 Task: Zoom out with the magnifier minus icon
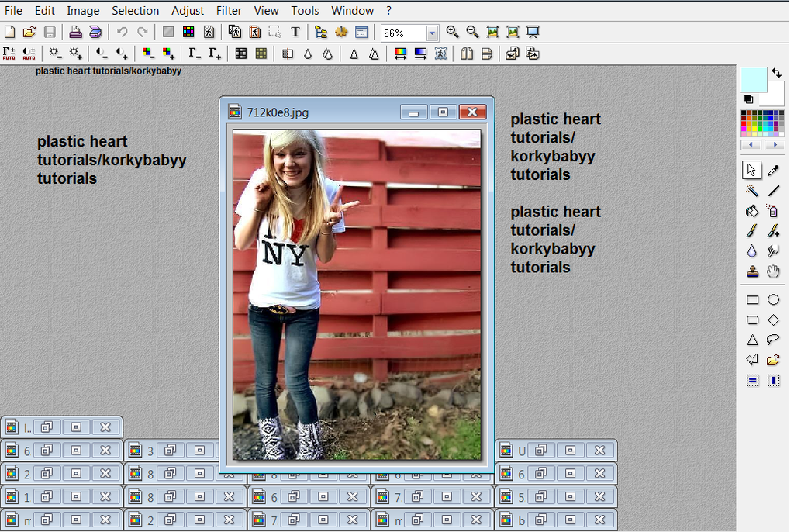472,32
